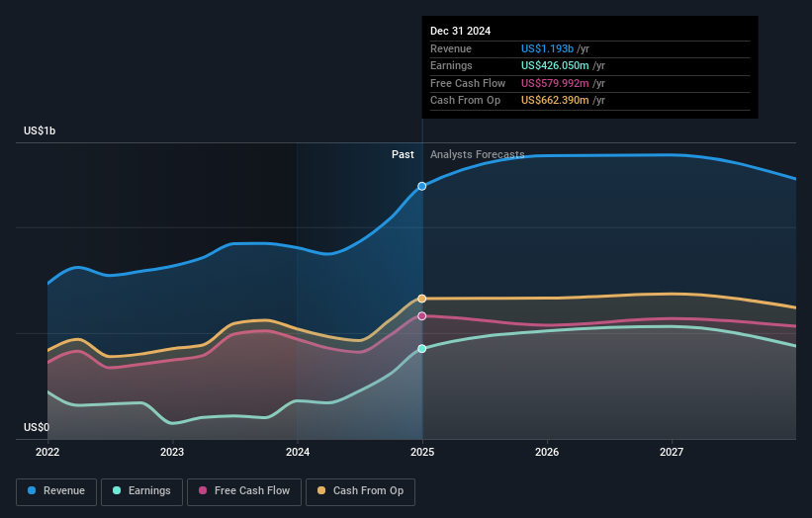Viewport: 812px width, 518px height.
Task: Click the US$1b y-axis label
Action: (x=40, y=130)
